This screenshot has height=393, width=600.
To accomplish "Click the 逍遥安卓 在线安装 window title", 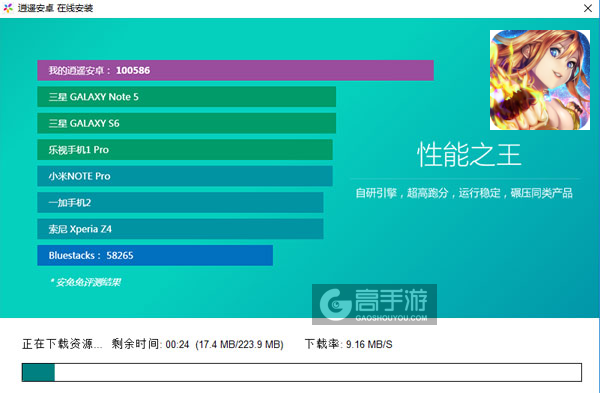I will click(55, 8).
